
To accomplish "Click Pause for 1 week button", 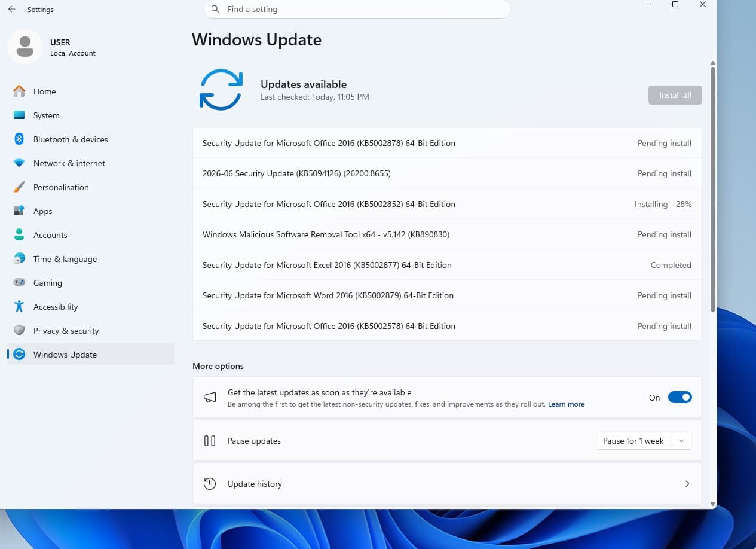I will [633, 441].
